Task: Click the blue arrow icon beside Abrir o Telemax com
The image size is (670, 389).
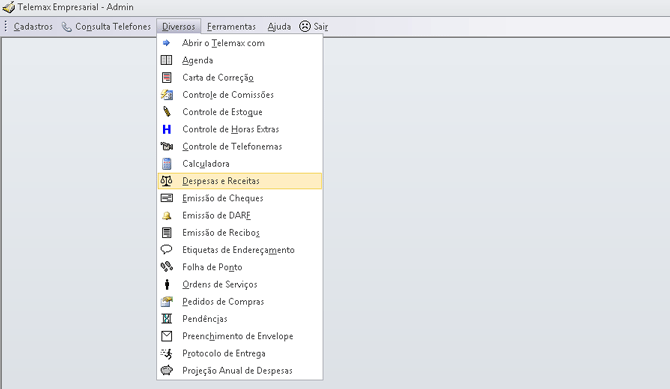Action: coord(166,43)
